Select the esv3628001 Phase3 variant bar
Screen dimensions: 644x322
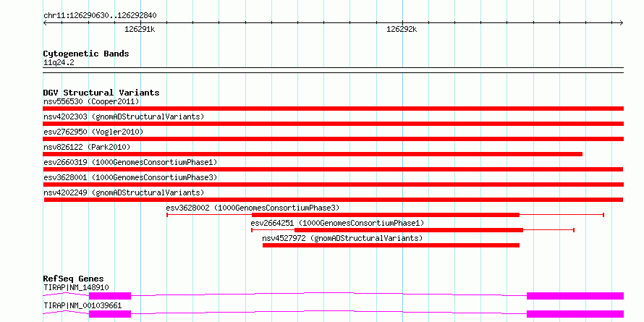coord(333,185)
